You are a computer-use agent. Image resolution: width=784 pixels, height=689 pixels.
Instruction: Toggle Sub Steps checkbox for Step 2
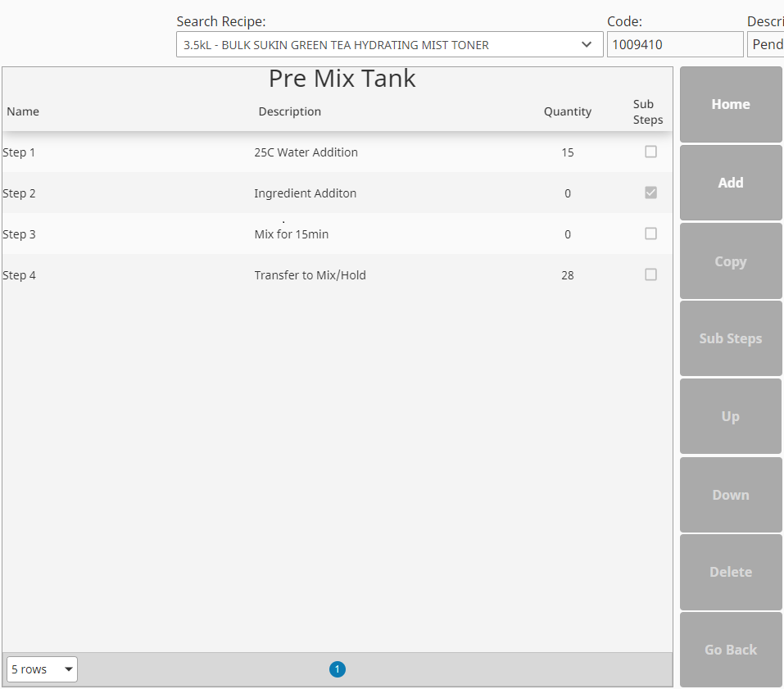pos(650,193)
